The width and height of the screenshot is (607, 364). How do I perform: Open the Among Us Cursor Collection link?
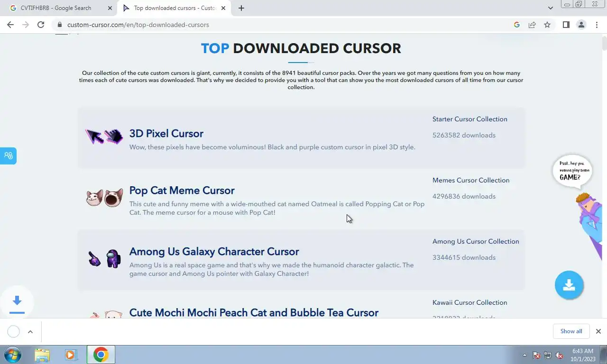(476, 241)
